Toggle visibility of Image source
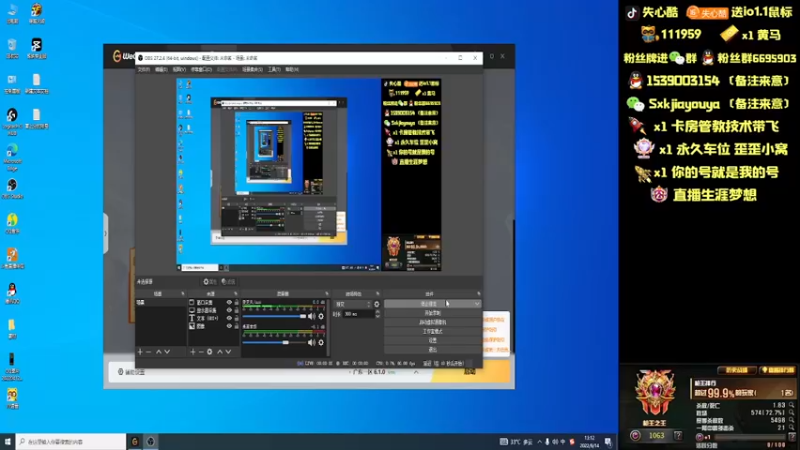This screenshot has height=450, width=800. (229, 326)
